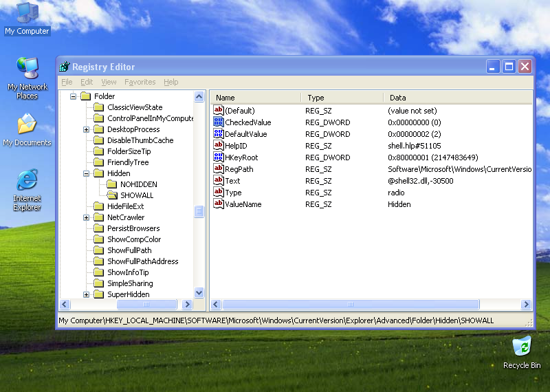The height and width of the screenshot is (392, 550).
Task: Open the Help menu
Action: [x=170, y=82]
